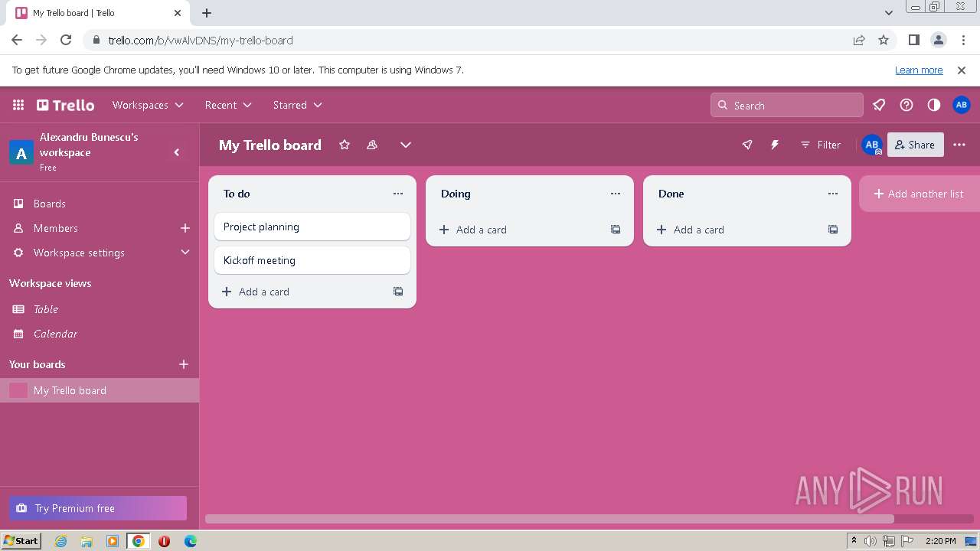Toggle Chrome side panel
Screen dimensions: 980x551
coord(914,40)
